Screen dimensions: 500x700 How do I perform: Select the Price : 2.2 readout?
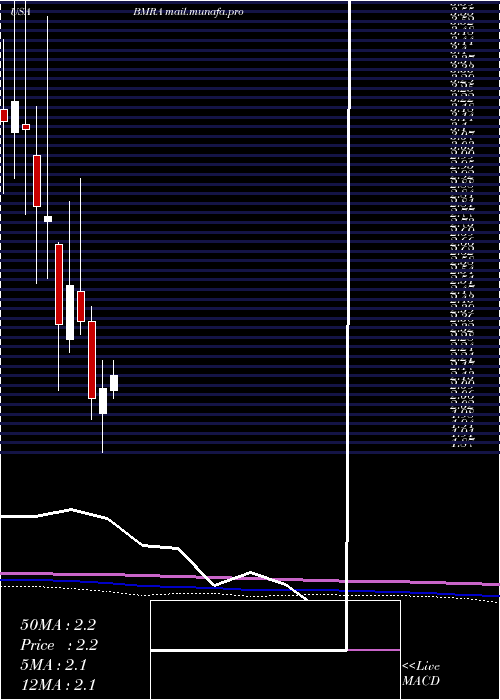(59, 645)
